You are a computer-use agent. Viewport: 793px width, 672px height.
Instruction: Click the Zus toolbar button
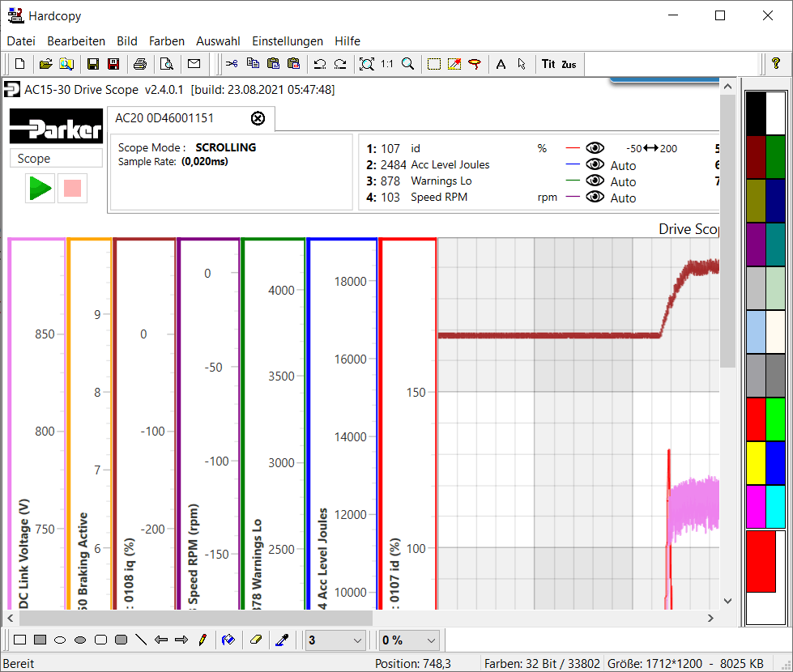tap(569, 64)
